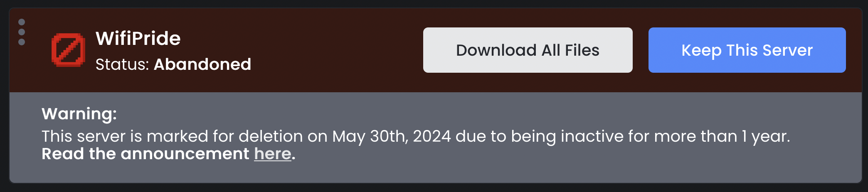
Task: Click the marked for deletion warning sentence
Action: tap(416, 136)
